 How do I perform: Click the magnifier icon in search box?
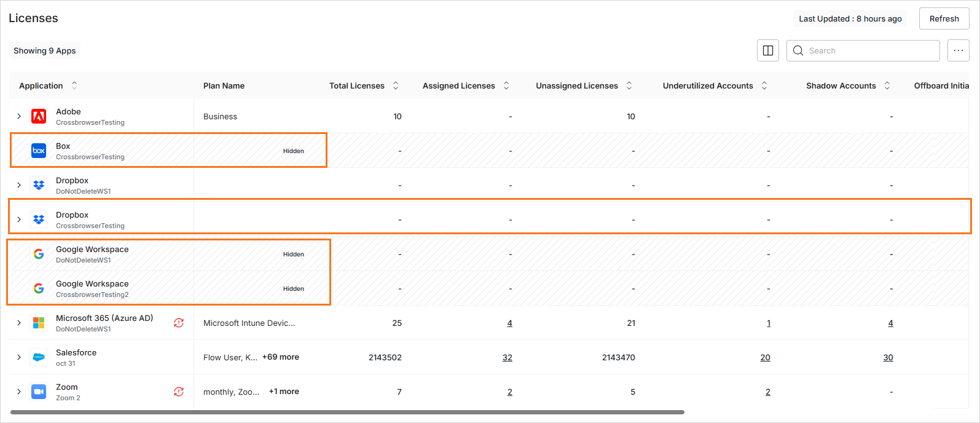pyautogui.click(x=798, y=50)
